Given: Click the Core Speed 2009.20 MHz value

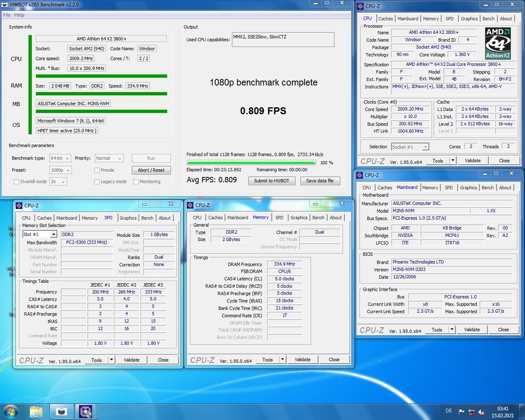Looking at the screenshot, I should pyautogui.click(x=411, y=109).
